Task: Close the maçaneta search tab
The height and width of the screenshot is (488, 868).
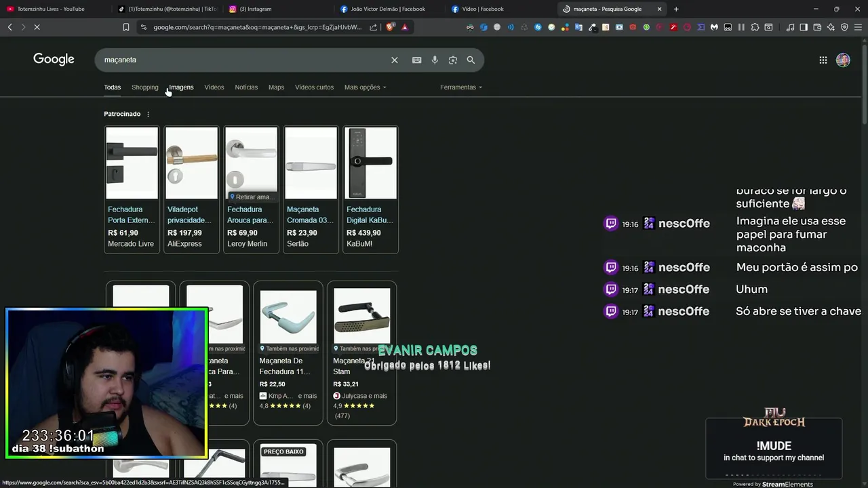Action: tap(659, 9)
